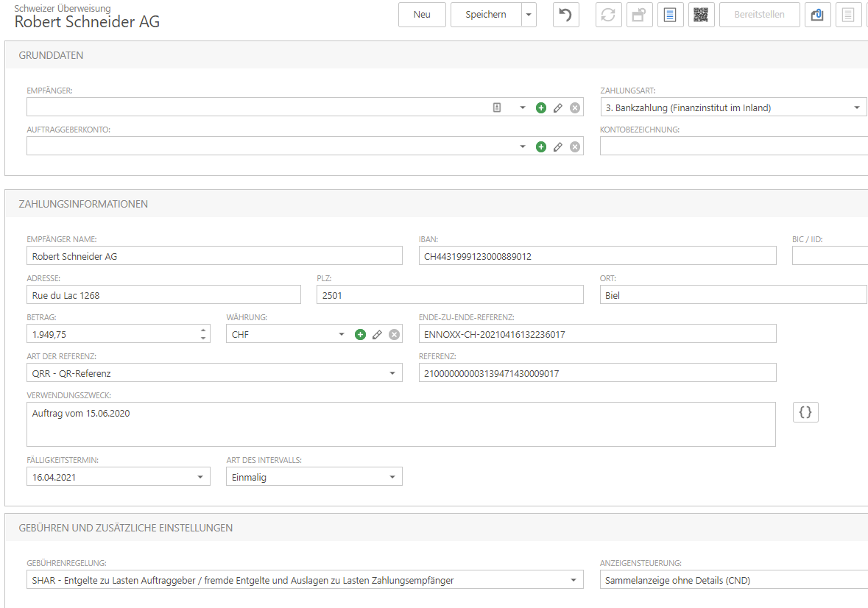Click the curly braces placeholder button

(x=805, y=412)
